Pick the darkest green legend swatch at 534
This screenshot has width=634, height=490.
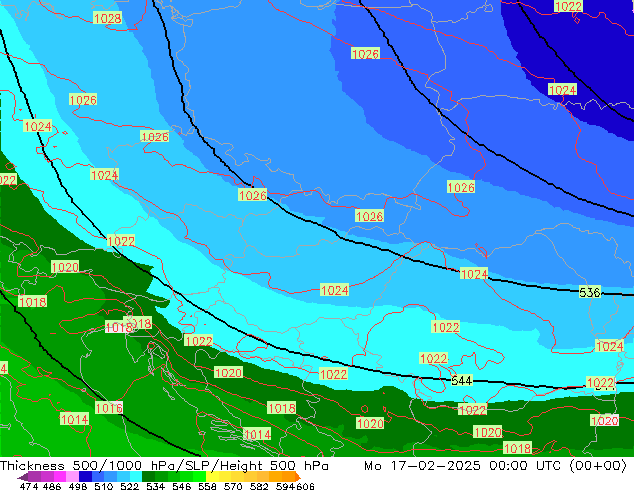tap(148, 477)
